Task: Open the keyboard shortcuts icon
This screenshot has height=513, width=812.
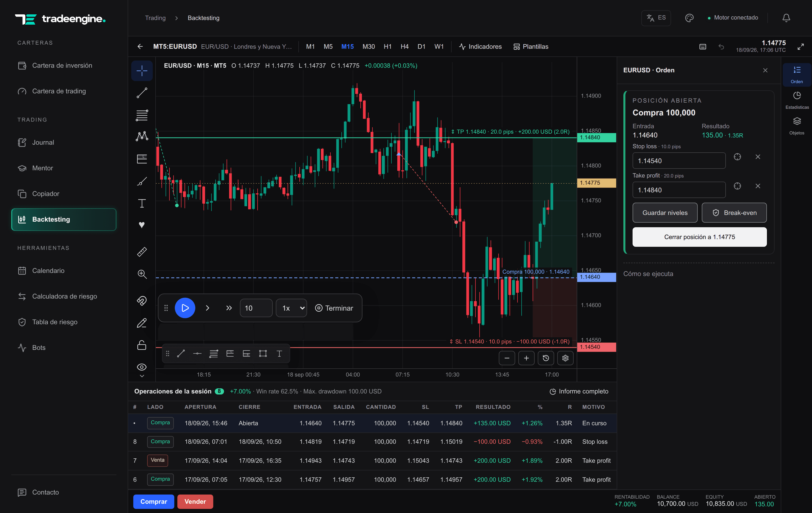Action: click(703, 47)
